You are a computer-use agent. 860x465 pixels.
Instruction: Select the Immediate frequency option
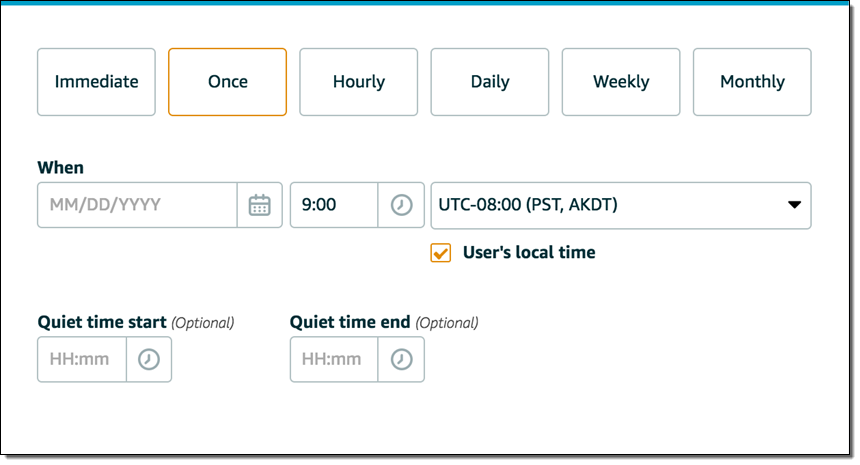click(x=96, y=82)
